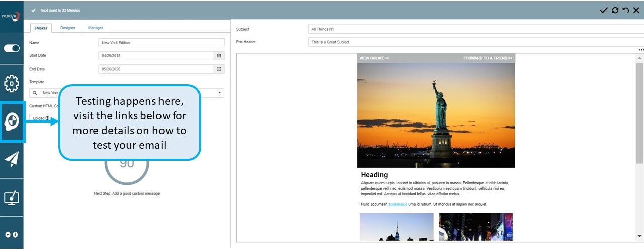This screenshot has height=249, width=644.
Task: Open the testing head icon in the sidebar
Action: tap(12, 121)
